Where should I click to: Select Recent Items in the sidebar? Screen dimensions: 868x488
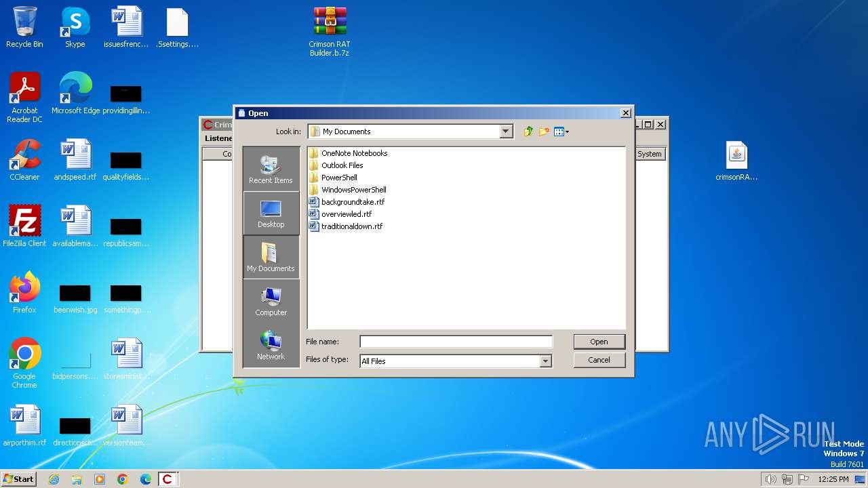(271, 169)
